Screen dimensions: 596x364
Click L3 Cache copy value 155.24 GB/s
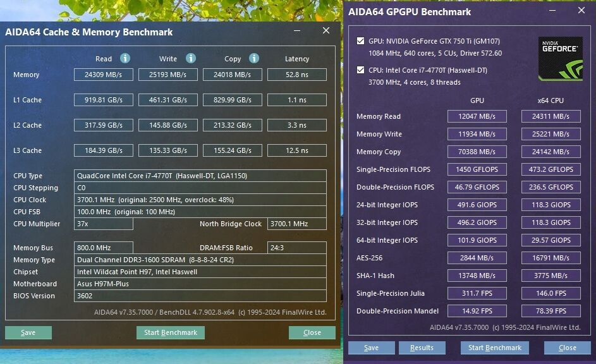coord(232,150)
